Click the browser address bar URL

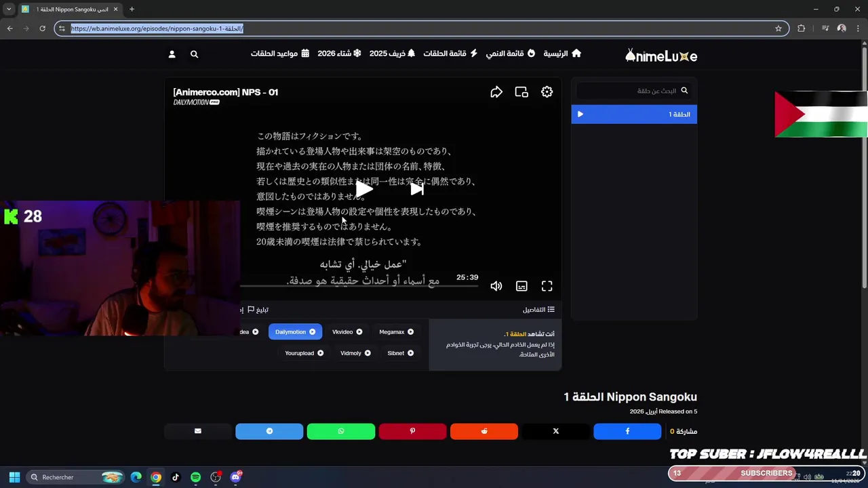point(157,28)
